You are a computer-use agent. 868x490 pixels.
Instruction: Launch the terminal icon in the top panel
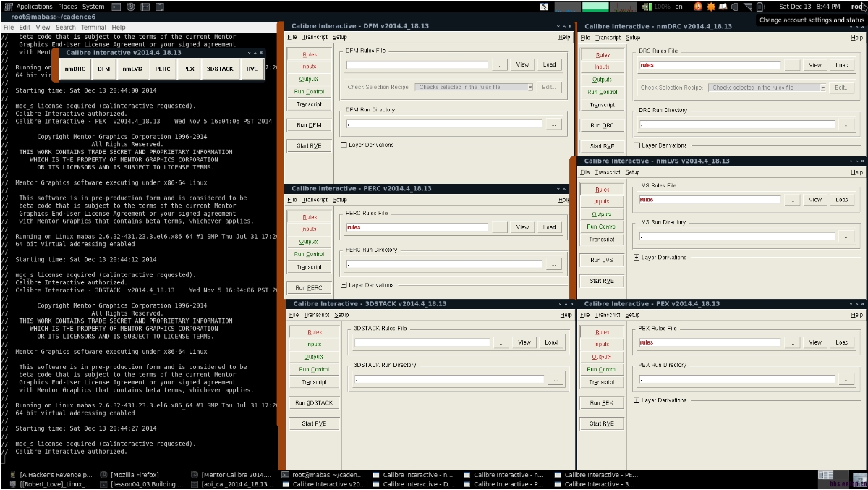(116, 7)
